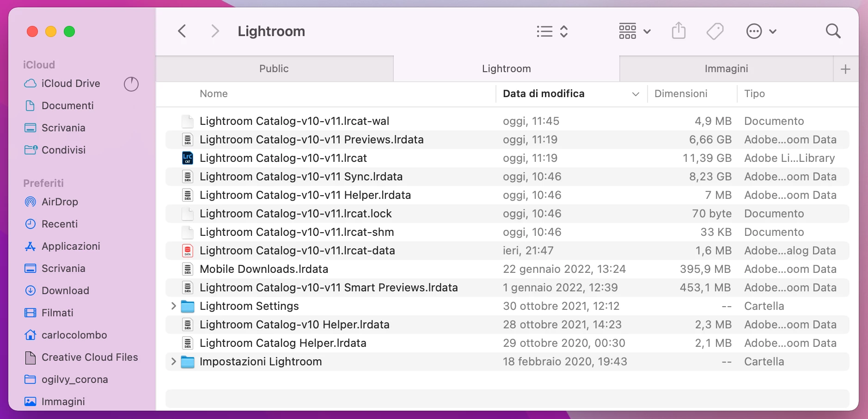Open iCloud Drive in sidebar
Screen dimensions: 868x419
[x=71, y=83]
